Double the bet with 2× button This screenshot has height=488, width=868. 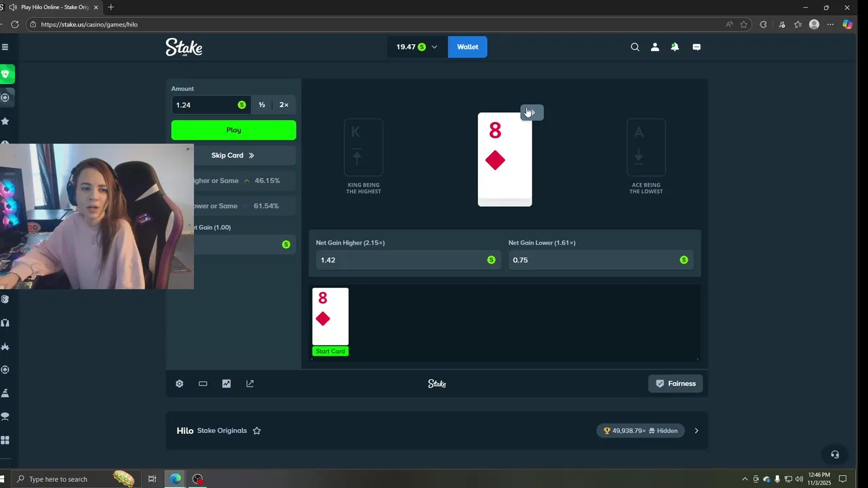(x=284, y=104)
